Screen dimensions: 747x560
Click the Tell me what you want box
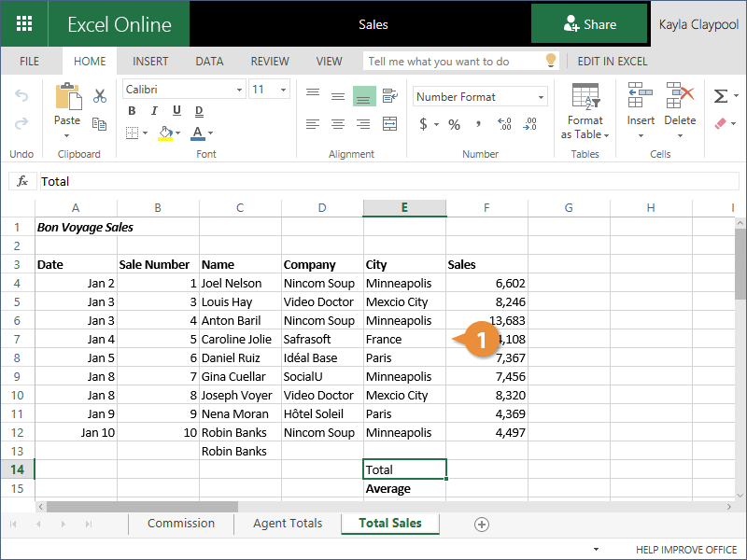[x=452, y=62]
